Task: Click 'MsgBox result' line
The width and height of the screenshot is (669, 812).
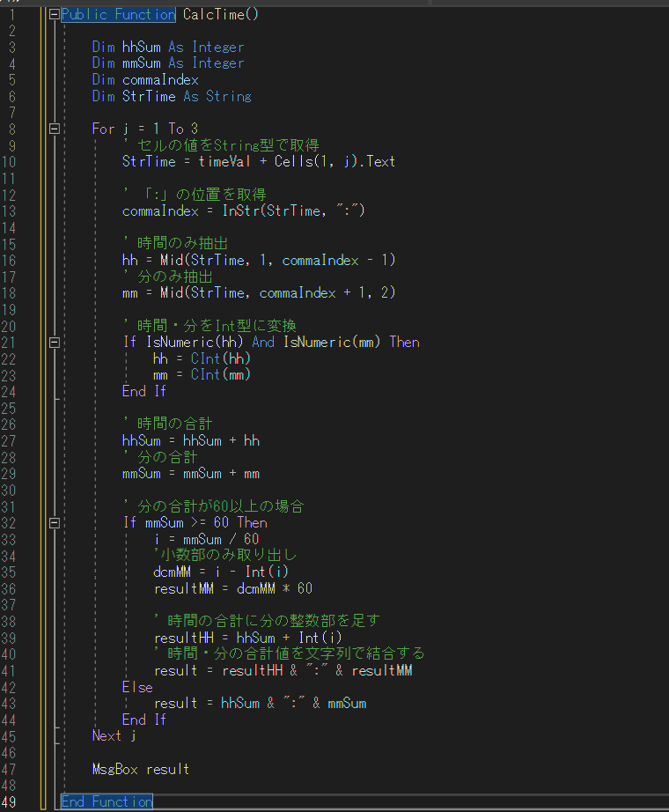Action: coord(140,770)
